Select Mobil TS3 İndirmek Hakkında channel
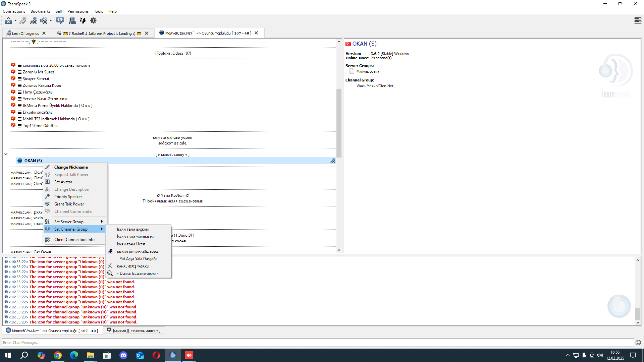The width and height of the screenshot is (644, 362). click(56, 119)
